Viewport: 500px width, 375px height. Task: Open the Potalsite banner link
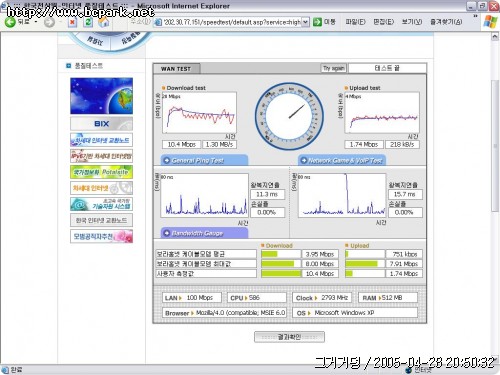coord(101,172)
